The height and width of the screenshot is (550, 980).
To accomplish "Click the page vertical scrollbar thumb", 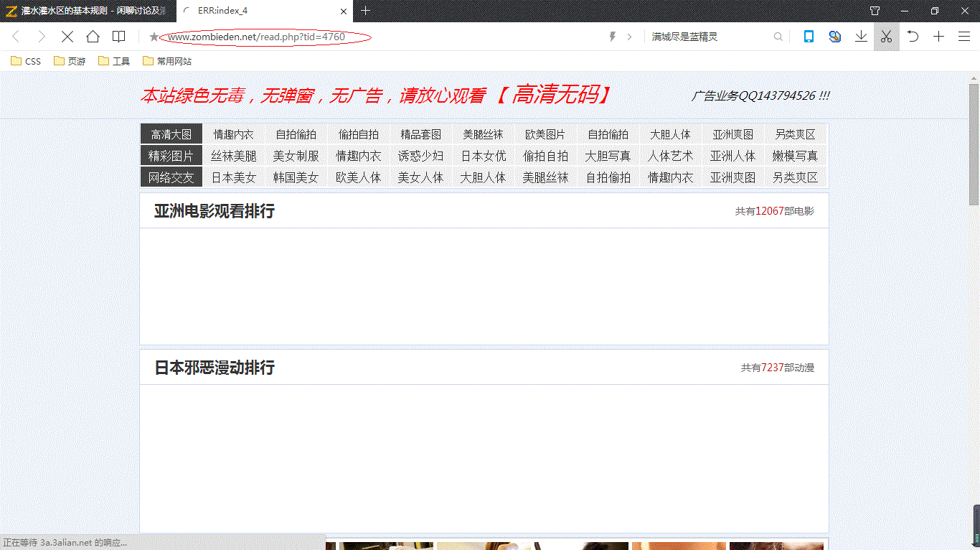I will point(974,144).
